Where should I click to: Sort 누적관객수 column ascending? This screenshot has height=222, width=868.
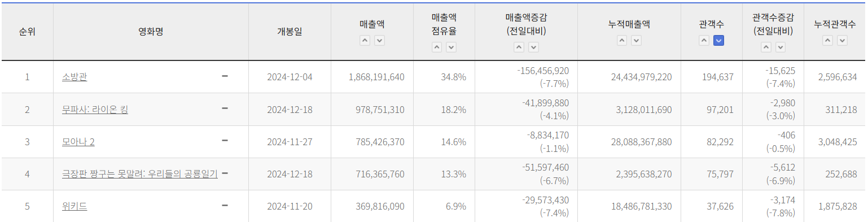(827, 40)
